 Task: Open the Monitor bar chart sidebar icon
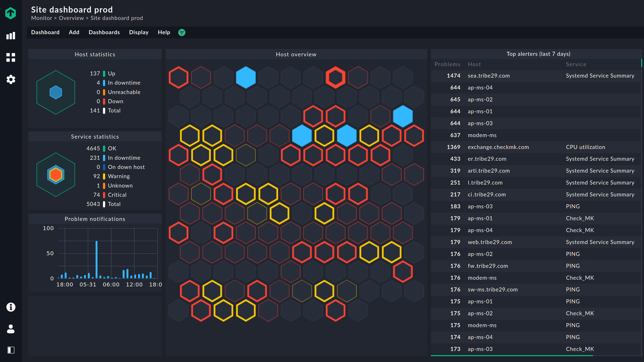11,36
